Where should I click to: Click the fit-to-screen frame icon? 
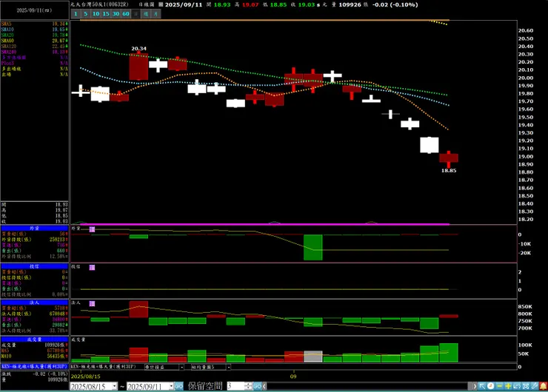click(526, 386)
